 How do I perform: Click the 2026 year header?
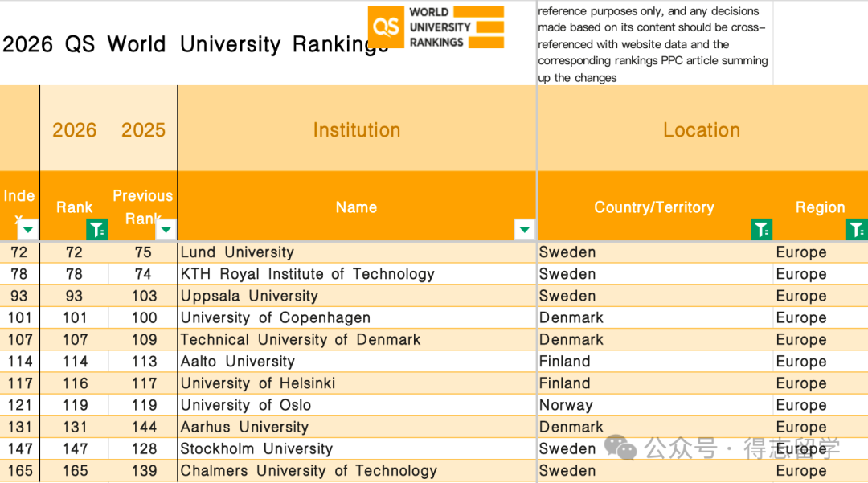coord(75,130)
